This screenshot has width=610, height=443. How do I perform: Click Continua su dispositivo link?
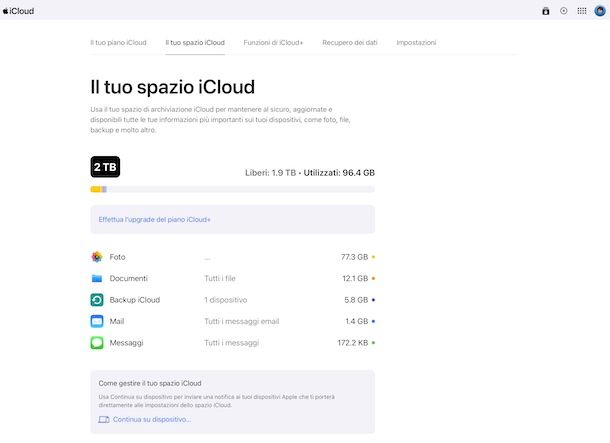pyautogui.click(x=152, y=420)
